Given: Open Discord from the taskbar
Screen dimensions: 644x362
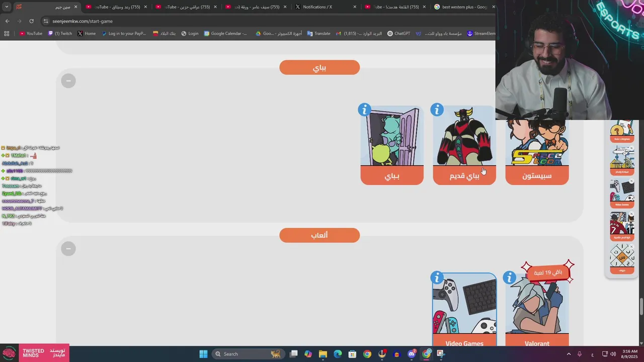Looking at the screenshot, I should click(412, 354).
